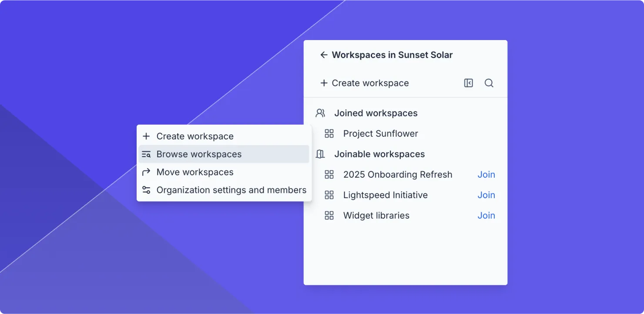Click the Project Sunflower grid icon
This screenshot has height=314, width=644.
click(x=329, y=134)
